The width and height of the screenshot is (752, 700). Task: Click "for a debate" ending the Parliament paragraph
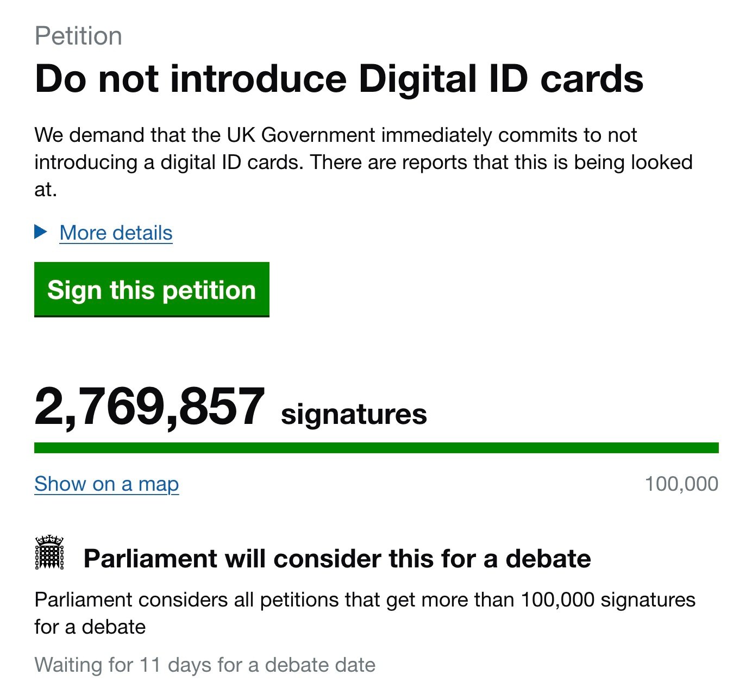(90, 627)
